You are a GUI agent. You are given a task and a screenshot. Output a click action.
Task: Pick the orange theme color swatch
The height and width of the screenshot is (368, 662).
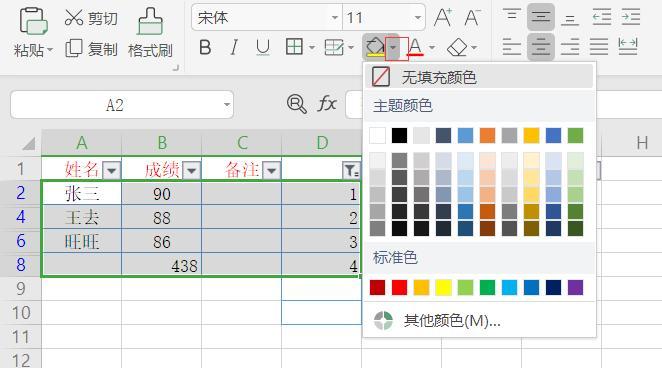tap(487, 136)
